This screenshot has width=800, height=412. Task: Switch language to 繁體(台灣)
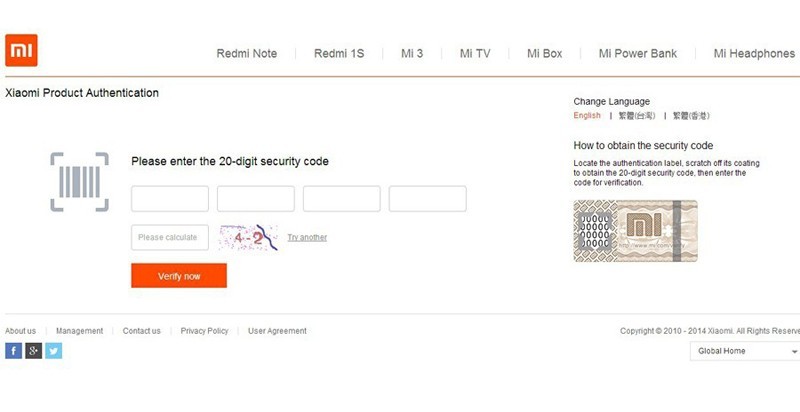[637, 116]
